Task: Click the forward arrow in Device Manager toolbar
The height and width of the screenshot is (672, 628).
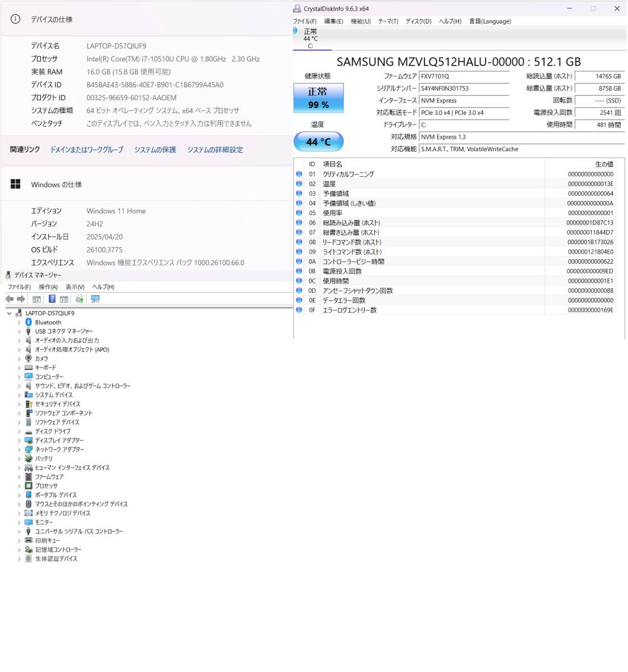Action: (21, 299)
